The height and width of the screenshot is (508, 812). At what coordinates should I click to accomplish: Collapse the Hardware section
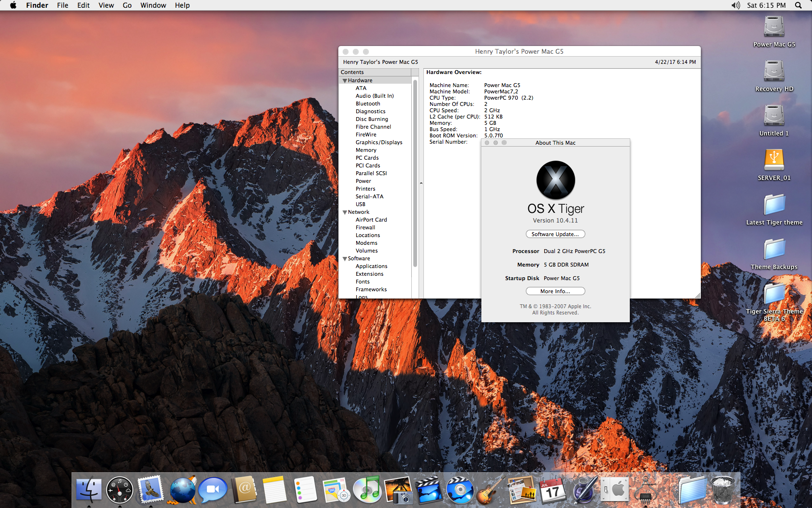[345, 81]
